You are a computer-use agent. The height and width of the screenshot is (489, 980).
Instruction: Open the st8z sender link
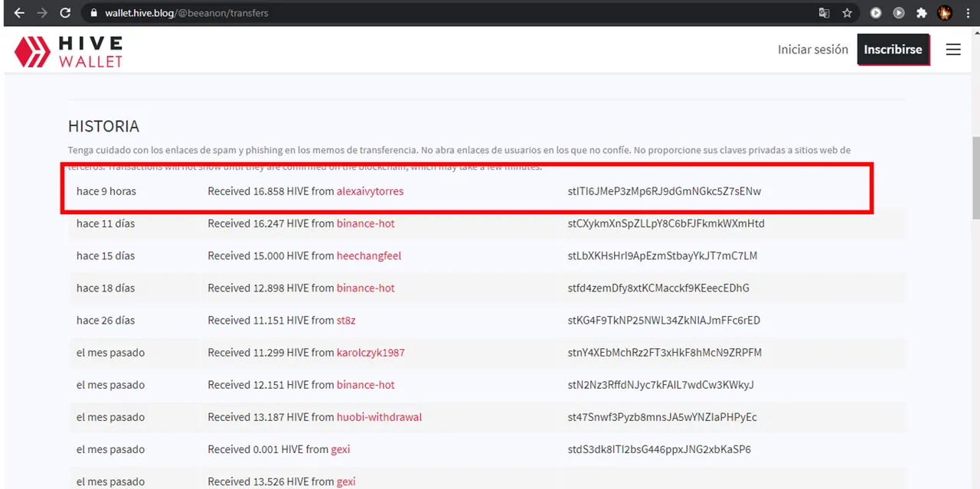pyautogui.click(x=346, y=321)
